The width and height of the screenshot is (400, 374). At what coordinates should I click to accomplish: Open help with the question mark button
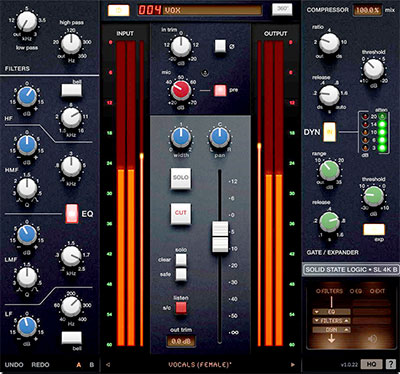coord(391,364)
